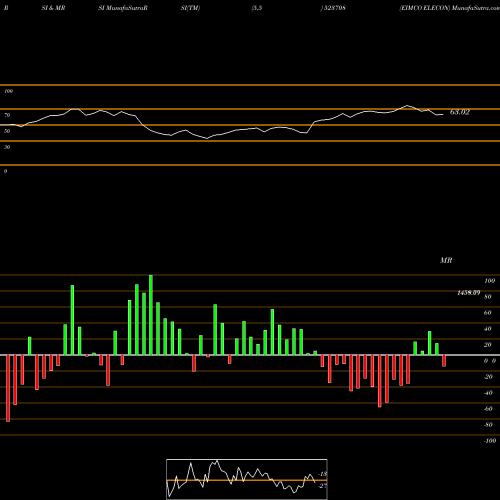
Task: Click the RSI axis 0 label on left
Action: [5, 171]
